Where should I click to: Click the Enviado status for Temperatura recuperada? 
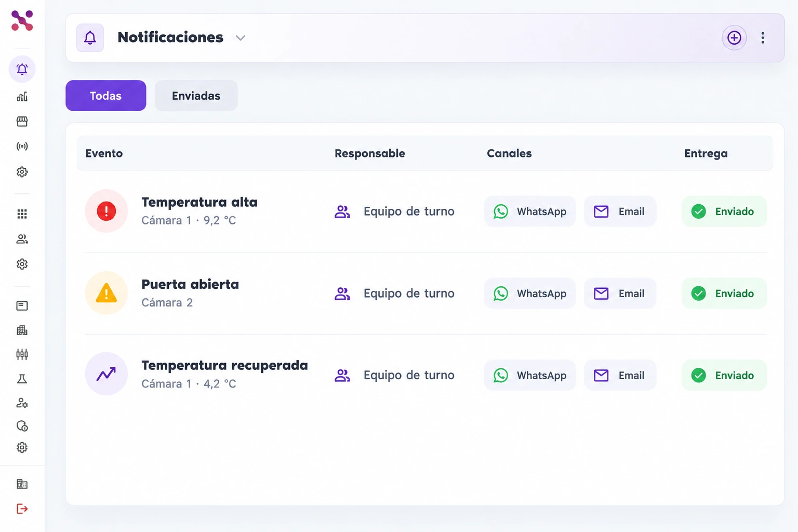(x=724, y=375)
